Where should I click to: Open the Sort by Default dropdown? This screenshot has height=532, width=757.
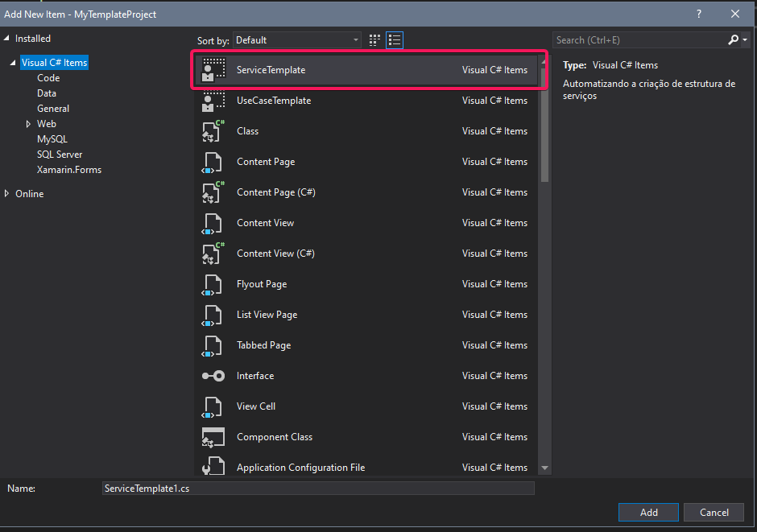pyautogui.click(x=297, y=40)
